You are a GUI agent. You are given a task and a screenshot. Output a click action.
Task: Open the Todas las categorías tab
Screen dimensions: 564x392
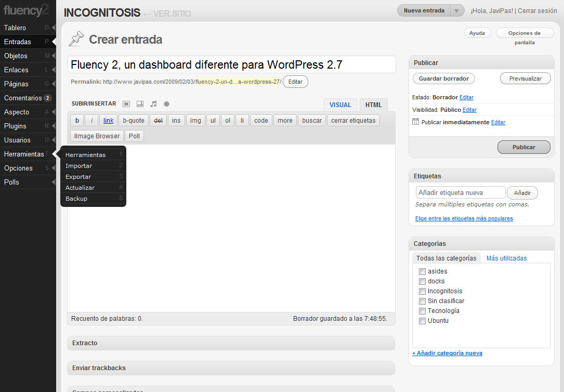click(x=446, y=258)
